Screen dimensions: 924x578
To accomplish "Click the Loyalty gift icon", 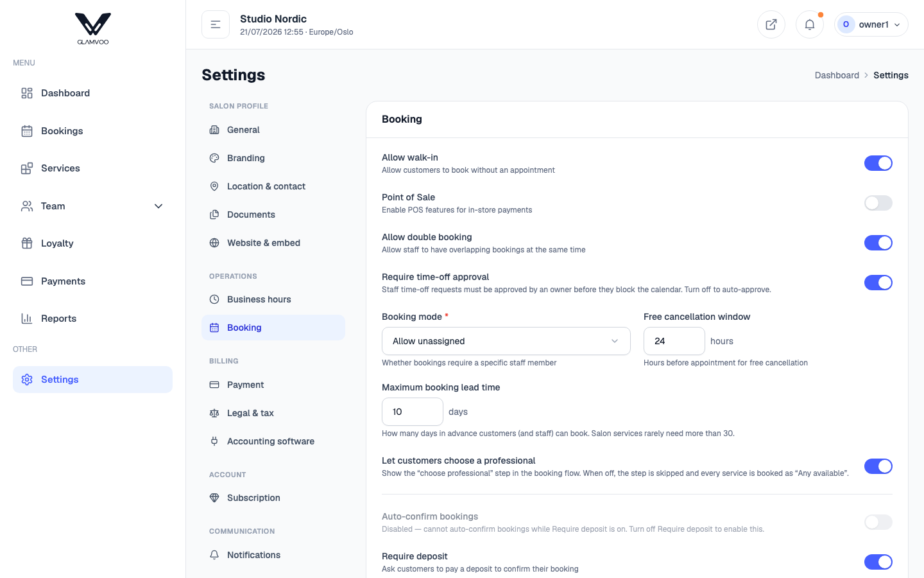I will pos(27,243).
